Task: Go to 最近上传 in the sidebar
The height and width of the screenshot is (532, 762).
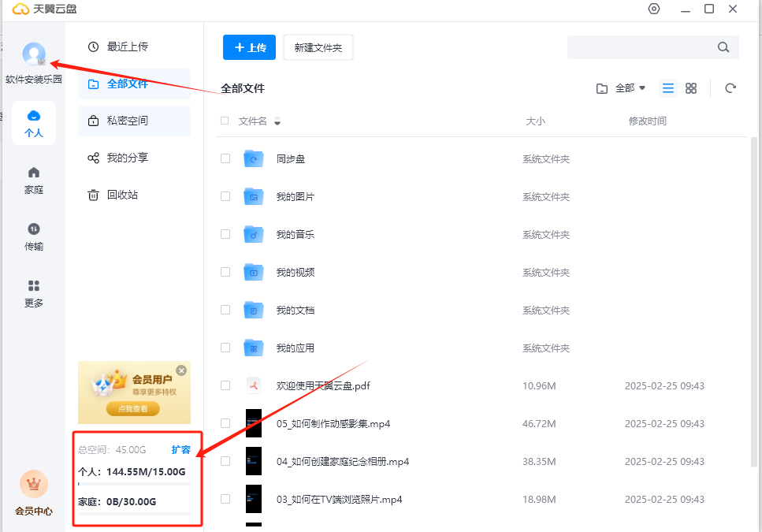Action: 127,47
